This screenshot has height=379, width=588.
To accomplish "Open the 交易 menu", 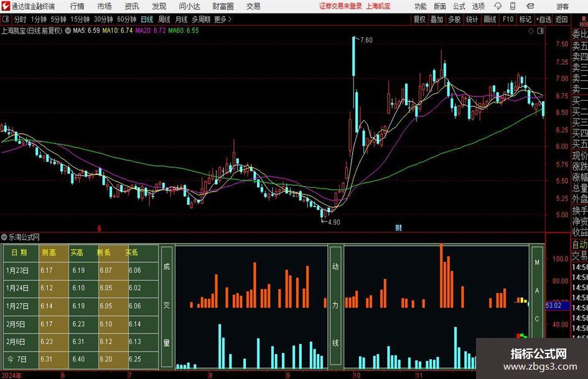I will coord(253,6).
